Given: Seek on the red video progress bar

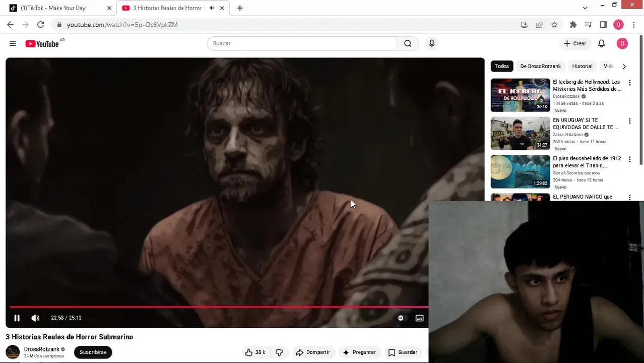Looking at the screenshot, I should coord(219,307).
